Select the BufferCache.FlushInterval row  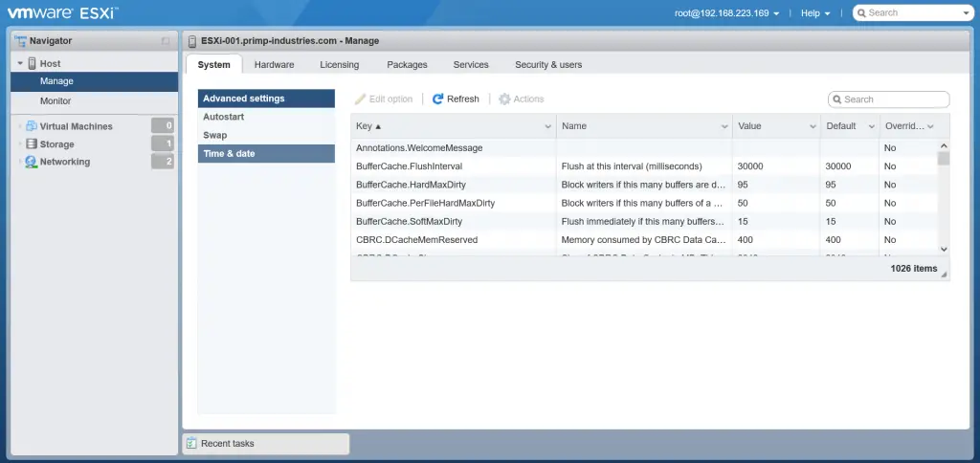click(x=645, y=166)
